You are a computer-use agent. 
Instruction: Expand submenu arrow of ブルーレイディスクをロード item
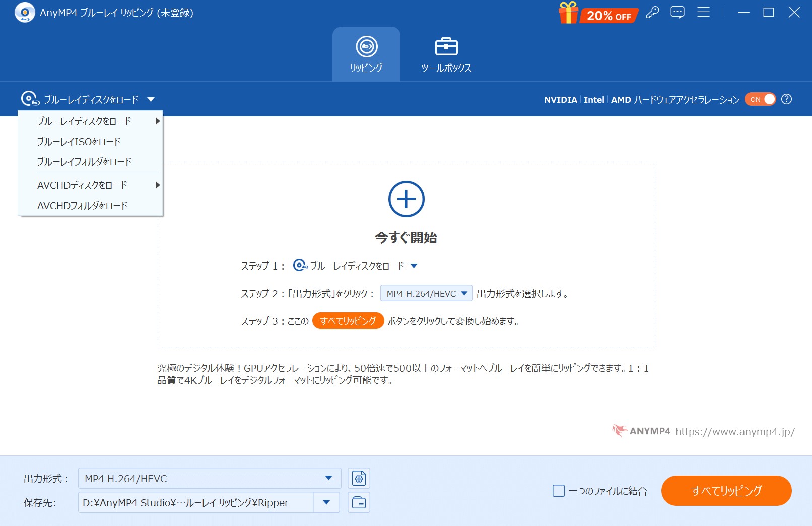[157, 121]
